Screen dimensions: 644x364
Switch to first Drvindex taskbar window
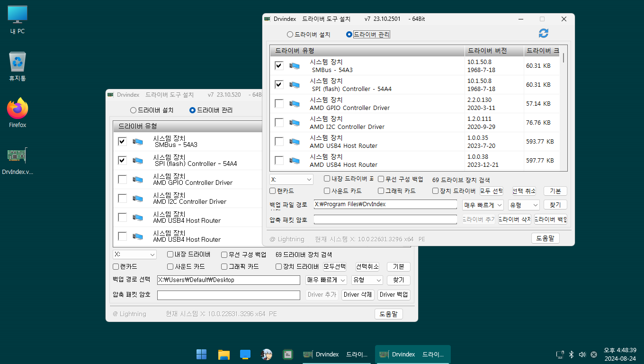click(337, 355)
